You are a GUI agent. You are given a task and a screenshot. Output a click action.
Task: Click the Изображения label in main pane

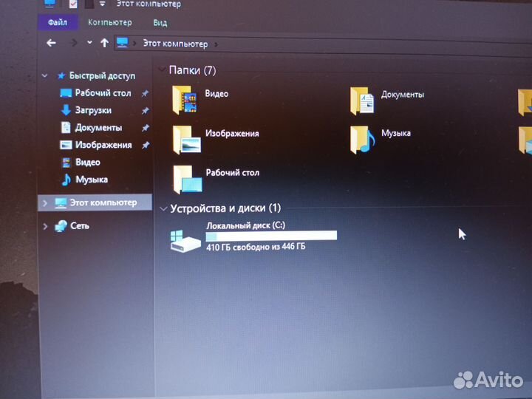[232, 133]
